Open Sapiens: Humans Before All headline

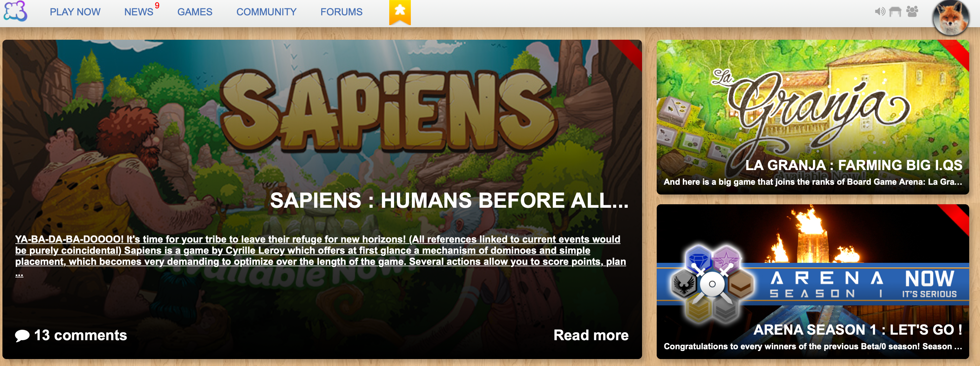coord(449,200)
